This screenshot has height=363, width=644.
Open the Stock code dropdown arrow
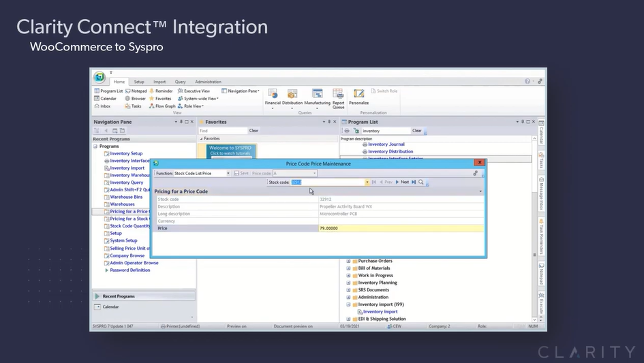point(367,183)
